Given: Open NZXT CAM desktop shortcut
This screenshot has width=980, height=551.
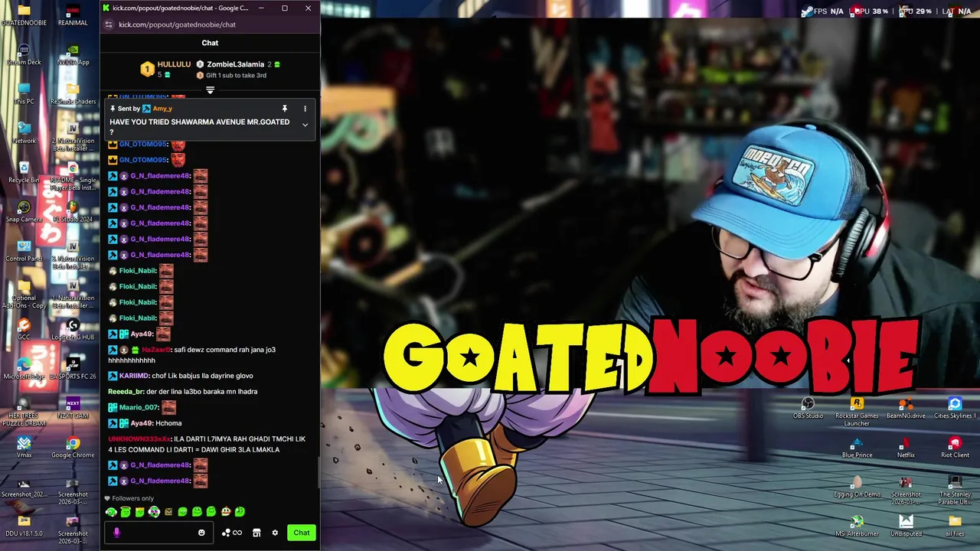Looking at the screenshot, I should tap(73, 408).
